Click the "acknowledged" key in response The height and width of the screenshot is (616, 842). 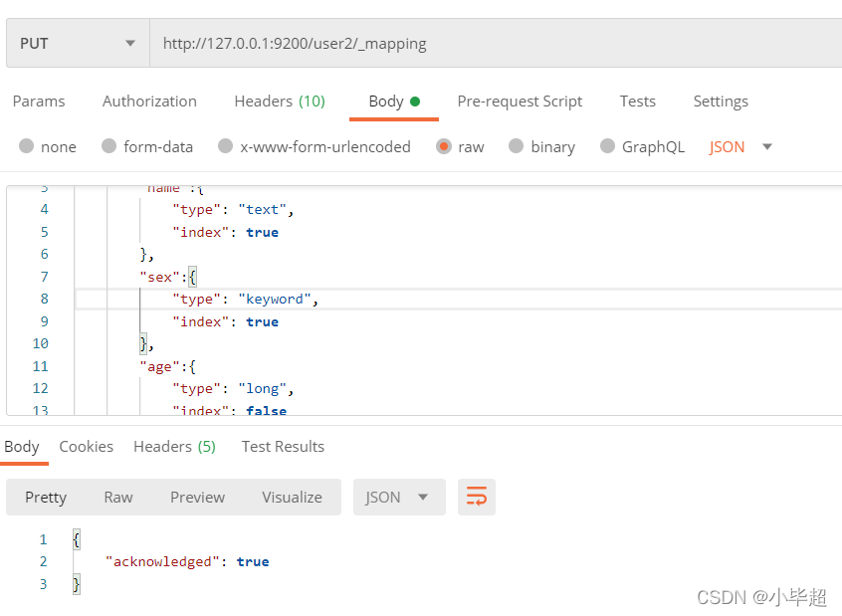coord(162,561)
